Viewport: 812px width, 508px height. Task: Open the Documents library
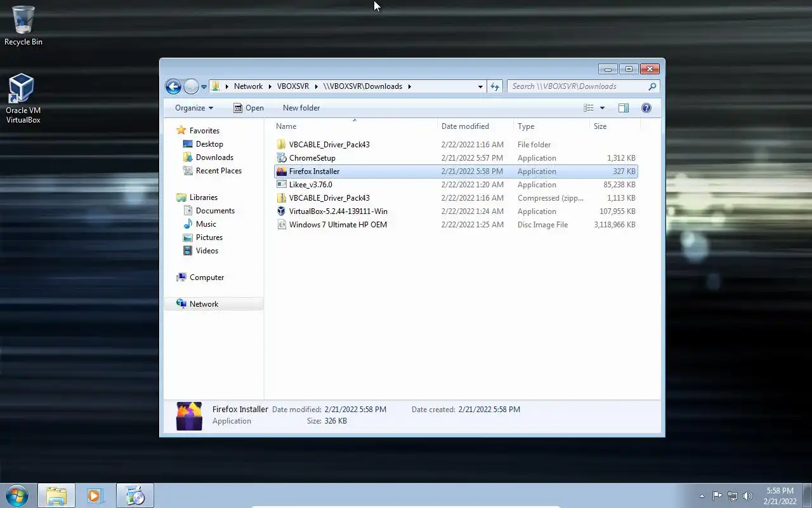[x=215, y=211]
